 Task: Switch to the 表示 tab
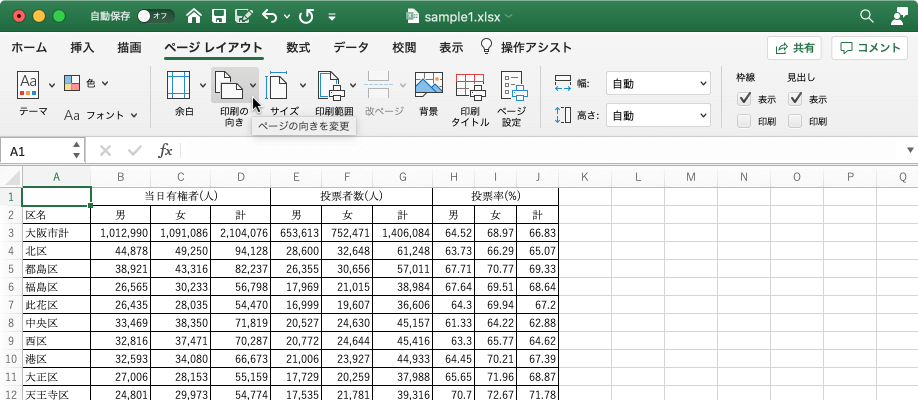click(451, 48)
